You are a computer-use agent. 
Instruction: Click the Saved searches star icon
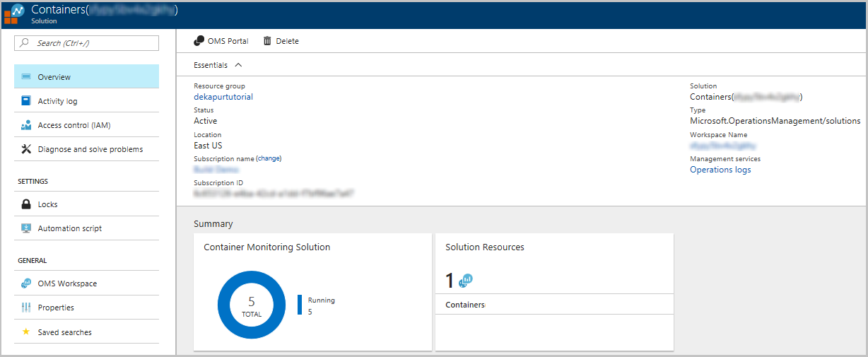click(26, 332)
